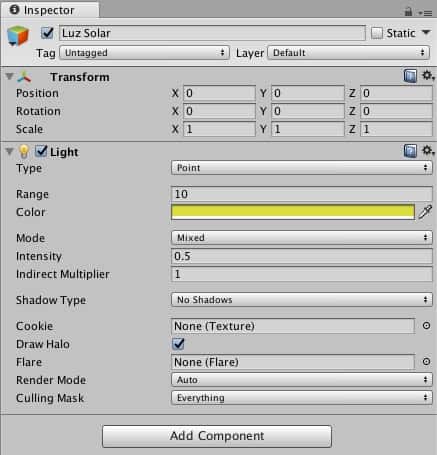The width and height of the screenshot is (437, 455).
Task: Open the Transform component help book icon
Action: click(410, 76)
